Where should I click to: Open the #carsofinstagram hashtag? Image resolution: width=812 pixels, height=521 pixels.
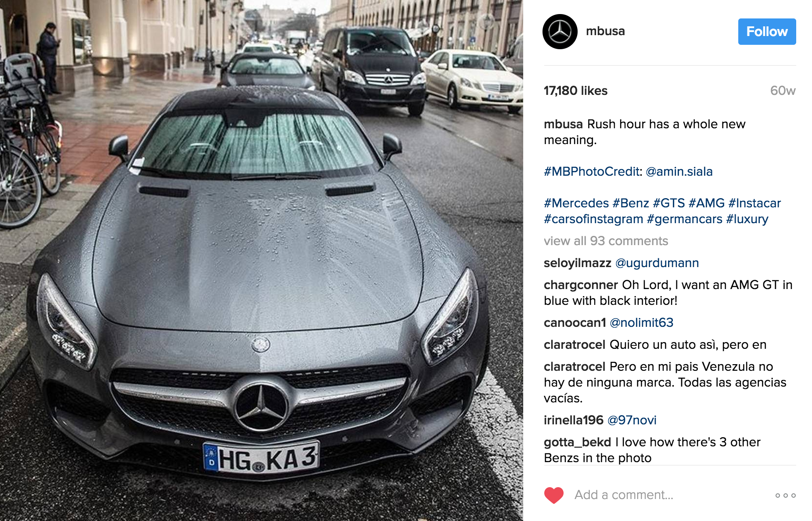(x=593, y=219)
